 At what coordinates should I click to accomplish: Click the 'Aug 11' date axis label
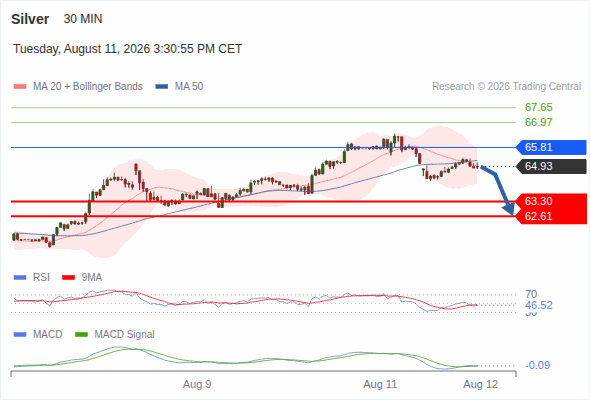(380, 385)
